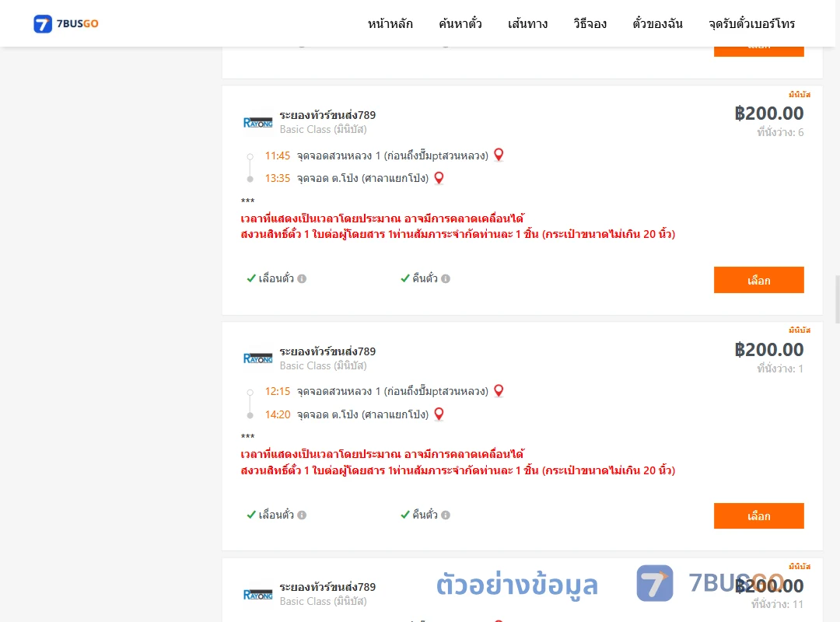Screen dimensions: 840x622
Task: Open the ค้นหาตั๋ว menu item
Action: (x=460, y=23)
